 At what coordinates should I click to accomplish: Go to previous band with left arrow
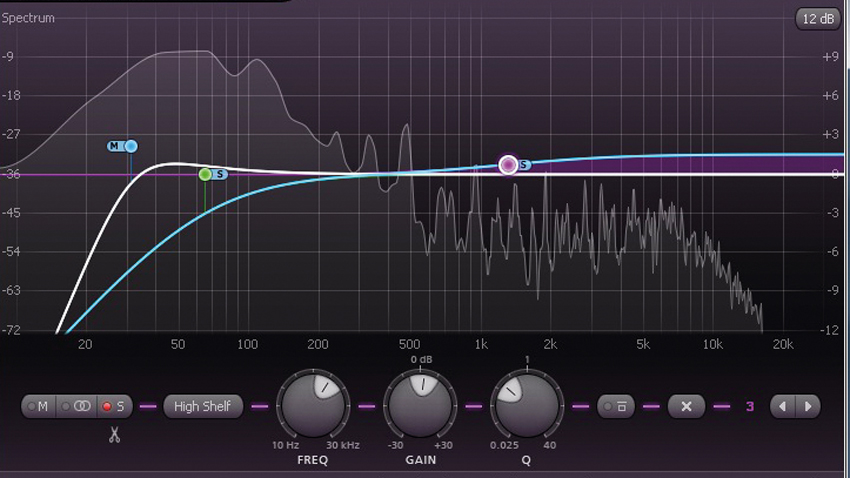tap(782, 406)
